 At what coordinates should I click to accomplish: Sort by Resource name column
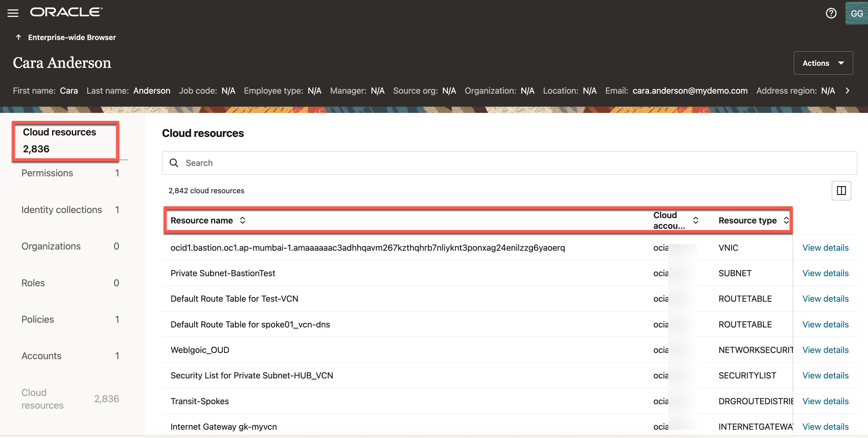[x=242, y=220]
